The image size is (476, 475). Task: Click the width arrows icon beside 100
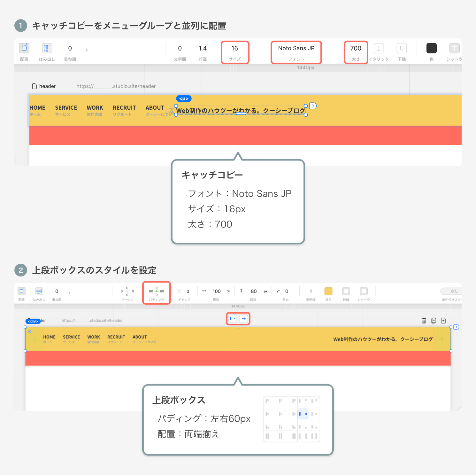point(204,291)
